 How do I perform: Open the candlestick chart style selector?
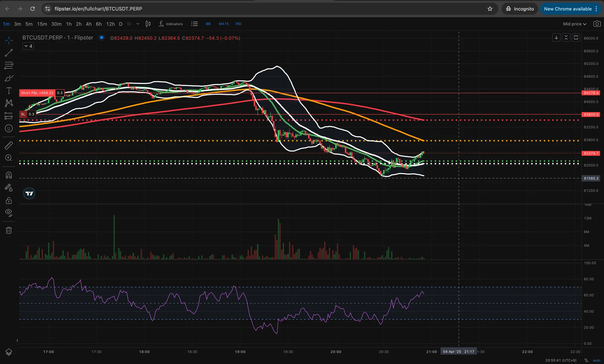[x=148, y=24]
